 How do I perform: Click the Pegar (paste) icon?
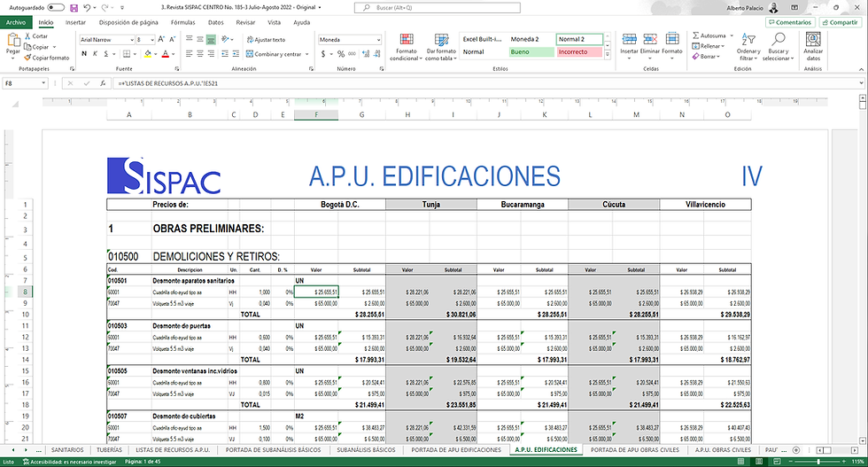click(12, 41)
